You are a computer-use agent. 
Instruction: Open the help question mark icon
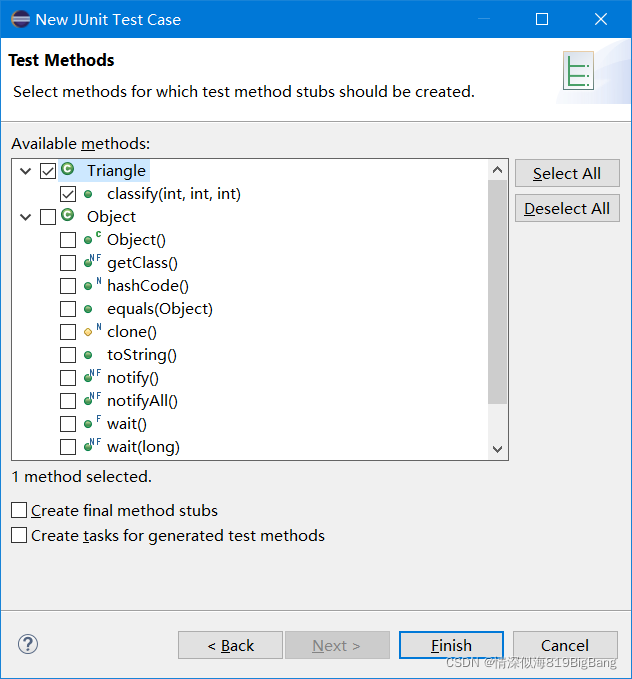tap(28, 644)
